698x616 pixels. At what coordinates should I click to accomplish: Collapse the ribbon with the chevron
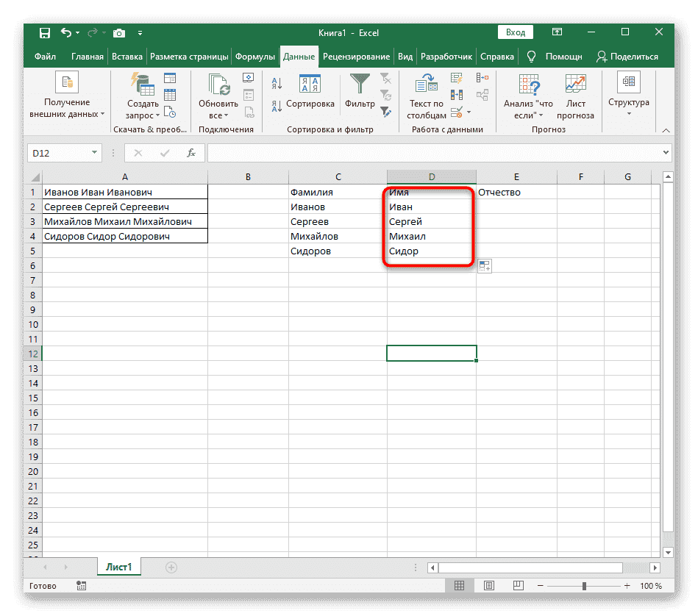click(x=666, y=129)
